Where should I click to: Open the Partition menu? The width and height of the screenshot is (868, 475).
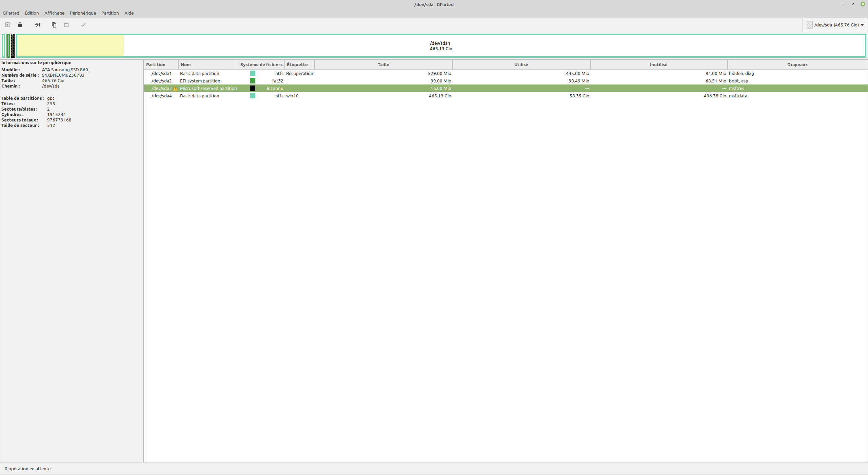pyautogui.click(x=110, y=13)
